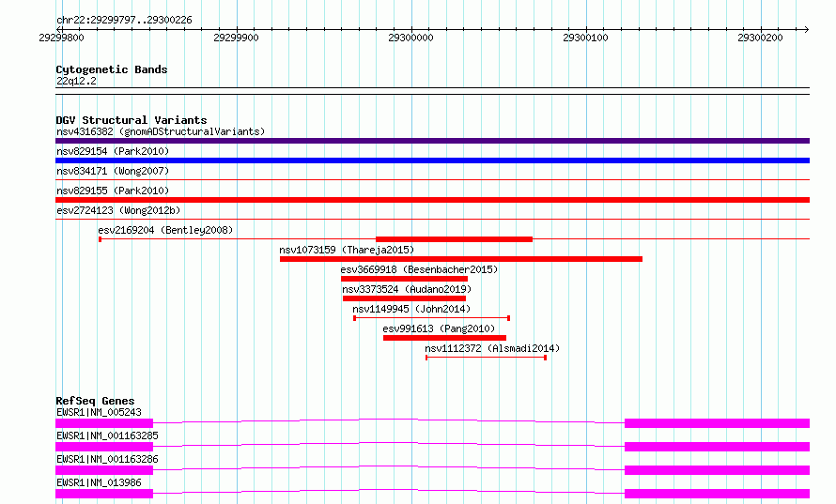Open esv2724123 (Wong2012b) variant label

point(118,210)
